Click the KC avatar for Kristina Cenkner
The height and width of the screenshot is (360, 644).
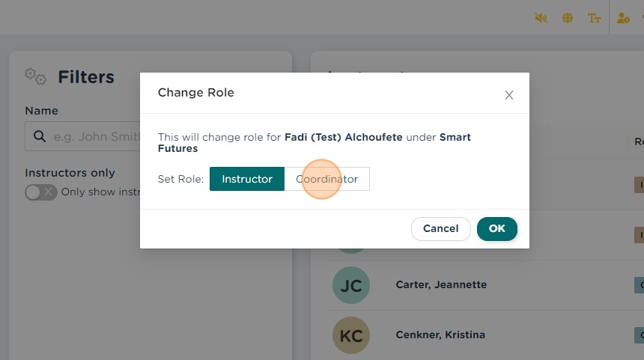pyautogui.click(x=350, y=335)
